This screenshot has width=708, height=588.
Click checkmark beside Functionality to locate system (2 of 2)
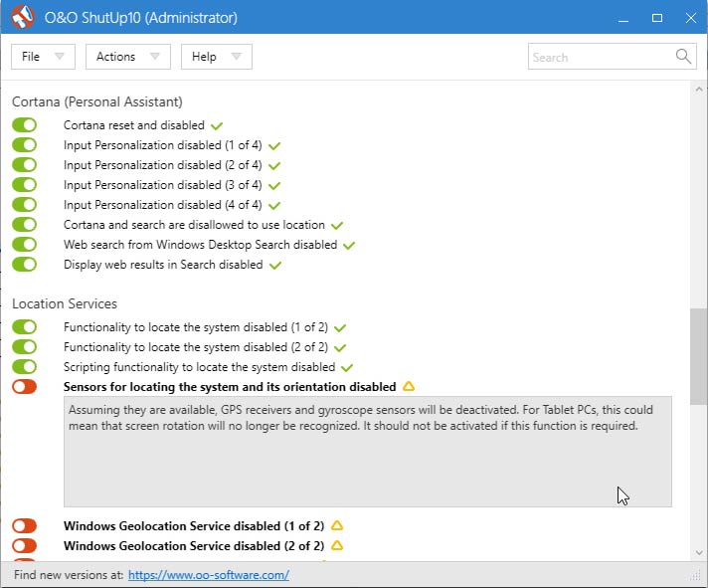click(x=340, y=347)
